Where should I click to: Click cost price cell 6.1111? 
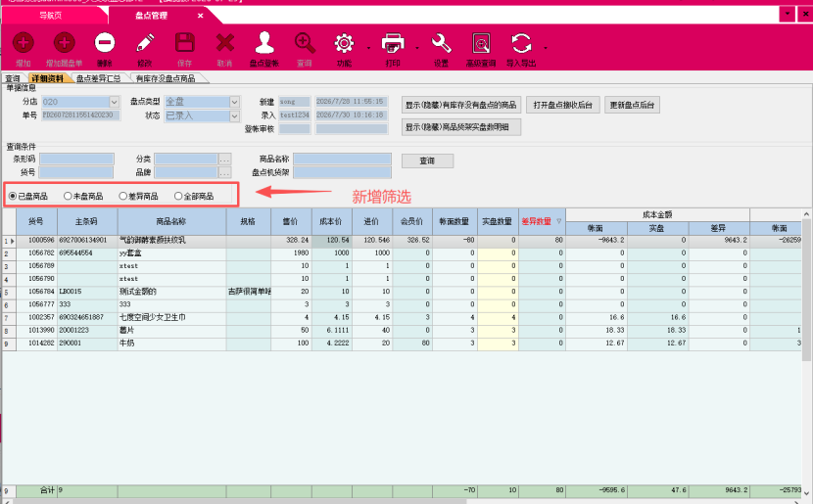(x=332, y=331)
